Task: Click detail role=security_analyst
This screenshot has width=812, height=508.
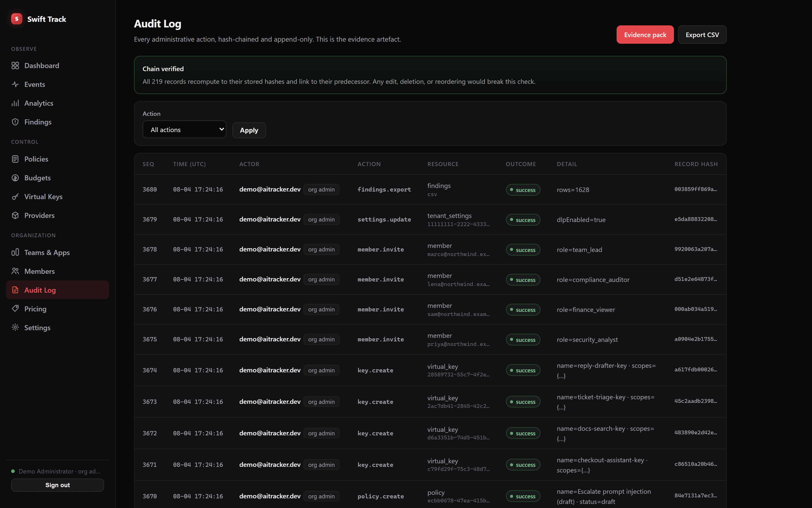Action: (587, 340)
